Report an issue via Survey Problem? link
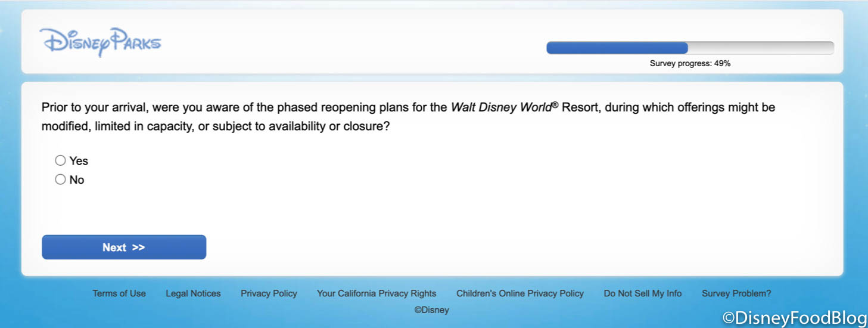The height and width of the screenshot is (328, 868). point(736,293)
